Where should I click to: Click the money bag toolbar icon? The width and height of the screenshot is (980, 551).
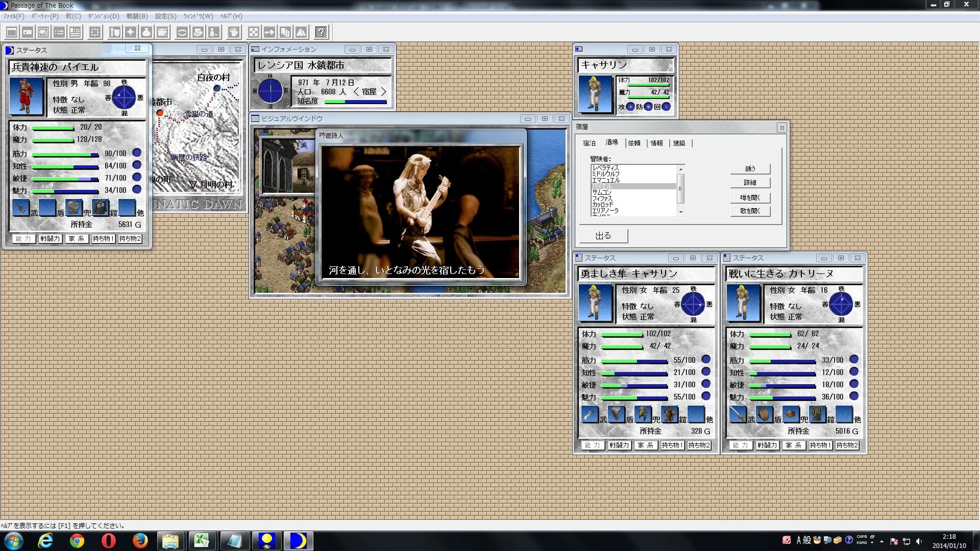click(x=146, y=33)
